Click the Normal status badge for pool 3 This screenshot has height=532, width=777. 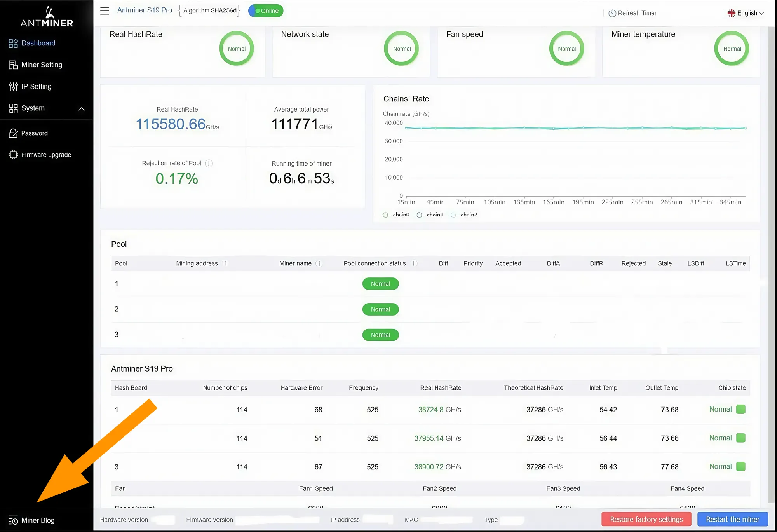click(381, 335)
